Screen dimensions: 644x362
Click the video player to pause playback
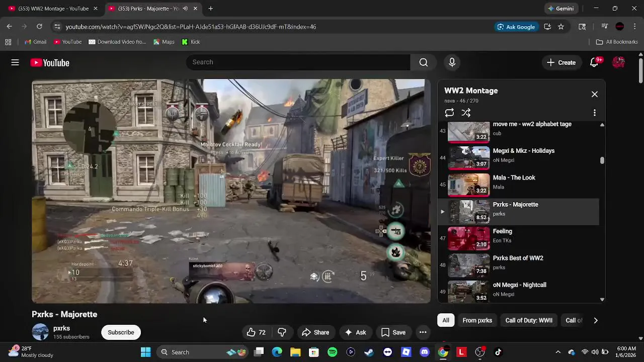point(231,191)
